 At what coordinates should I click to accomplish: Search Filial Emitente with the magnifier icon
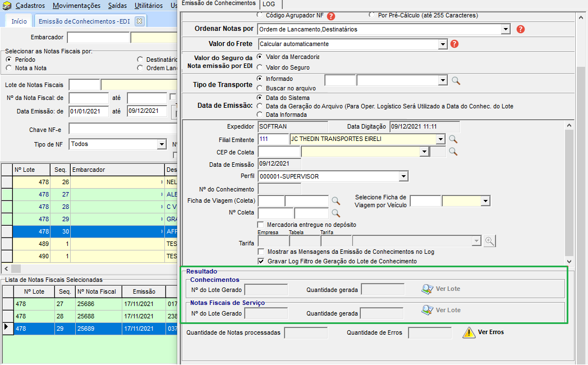(453, 139)
